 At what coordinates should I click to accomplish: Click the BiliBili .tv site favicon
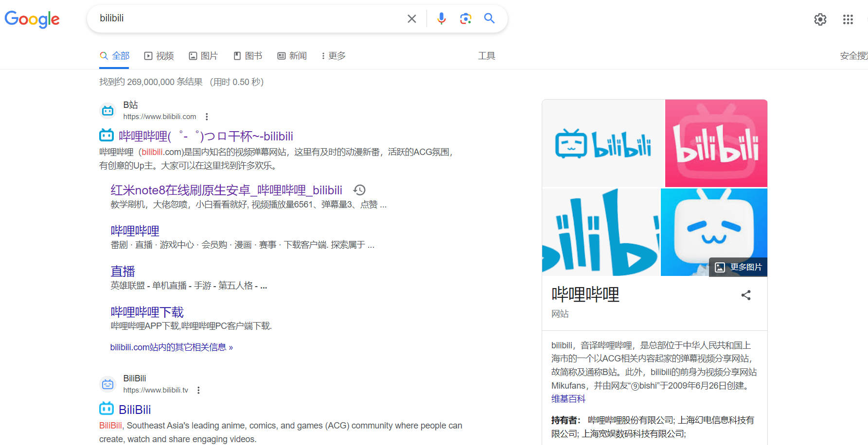point(108,384)
